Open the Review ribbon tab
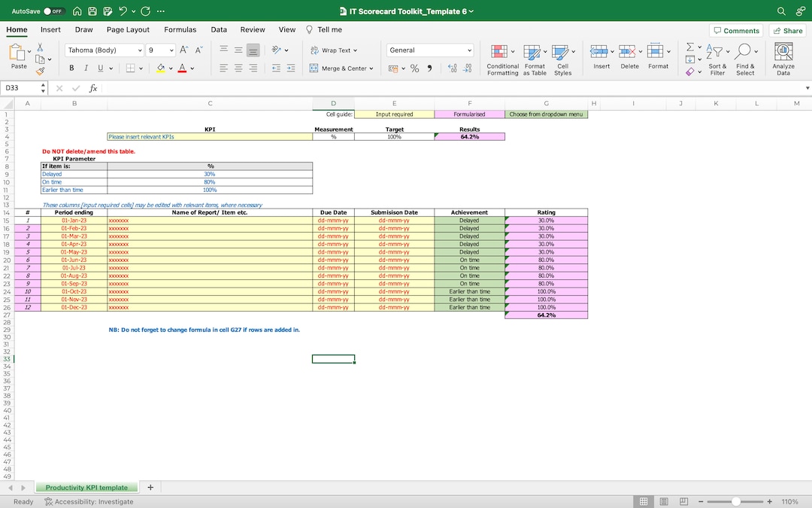 click(x=253, y=29)
